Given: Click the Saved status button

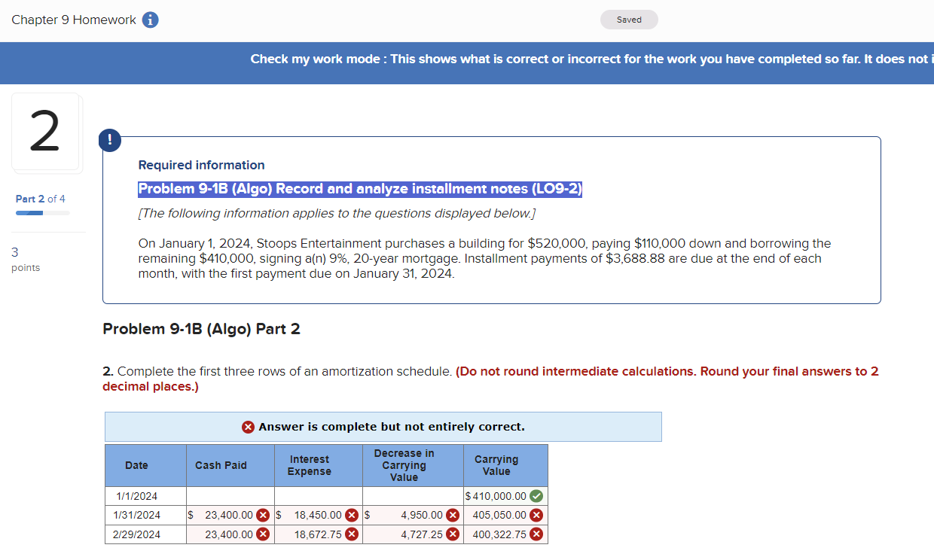Looking at the screenshot, I should (x=629, y=20).
